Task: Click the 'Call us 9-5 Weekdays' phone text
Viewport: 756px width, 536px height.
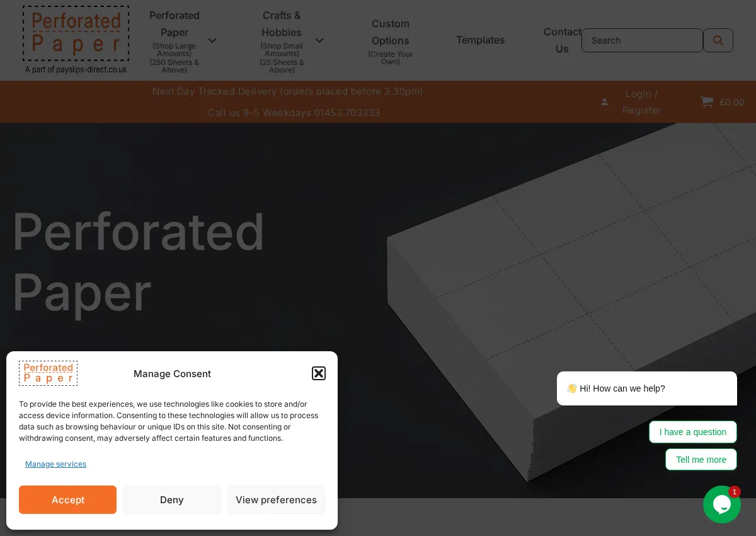Action: (x=294, y=113)
